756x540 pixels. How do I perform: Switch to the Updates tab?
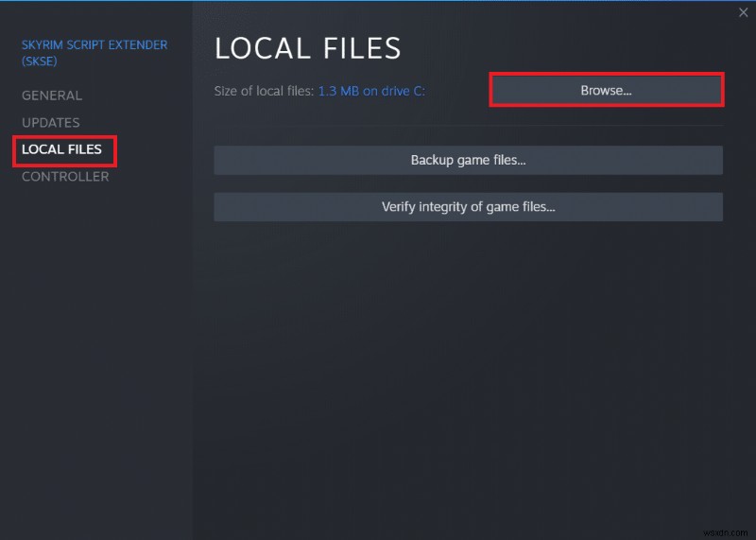[x=51, y=123]
